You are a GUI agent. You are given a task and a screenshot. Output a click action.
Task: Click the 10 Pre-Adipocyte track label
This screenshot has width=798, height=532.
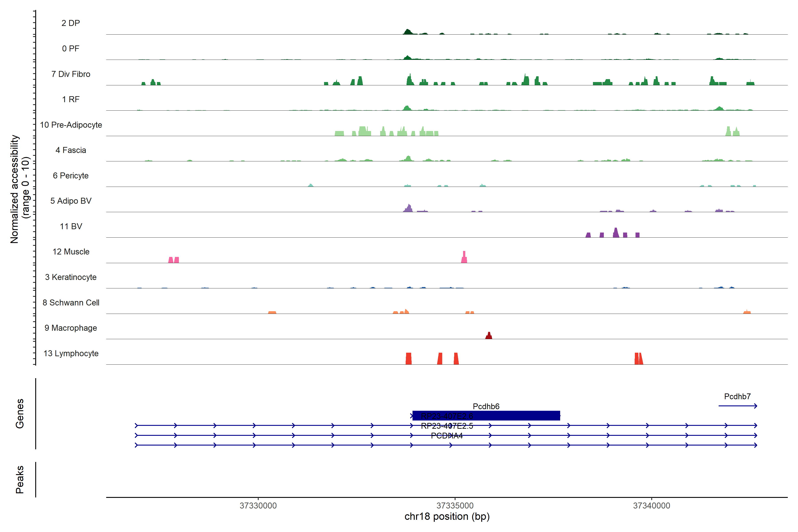click(x=71, y=125)
